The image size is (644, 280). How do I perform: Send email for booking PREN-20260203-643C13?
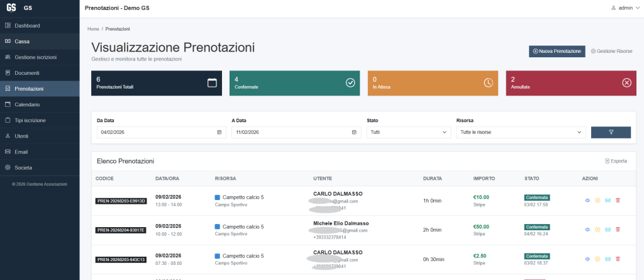pyautogui.click(x=608, y=259)
